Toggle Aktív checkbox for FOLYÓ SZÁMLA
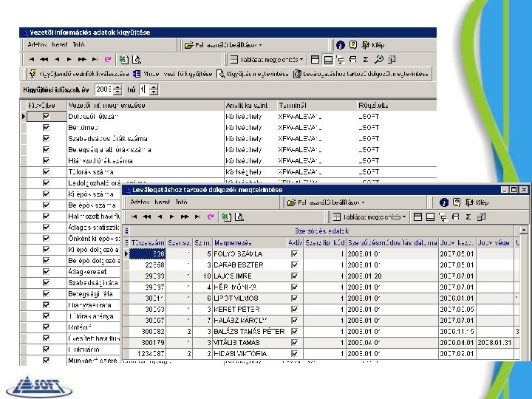Screen dimensions: 532x399 pyautogui.click(x=295, y=253)
